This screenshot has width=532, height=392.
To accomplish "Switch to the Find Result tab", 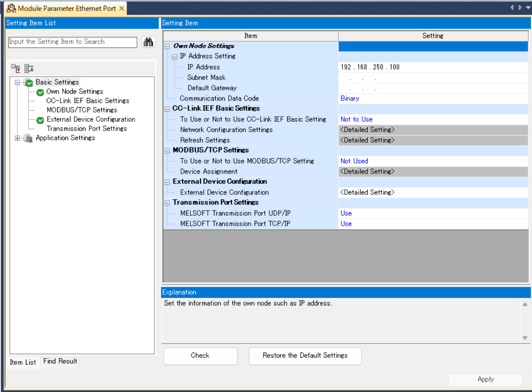I will [x=60, y=361].
